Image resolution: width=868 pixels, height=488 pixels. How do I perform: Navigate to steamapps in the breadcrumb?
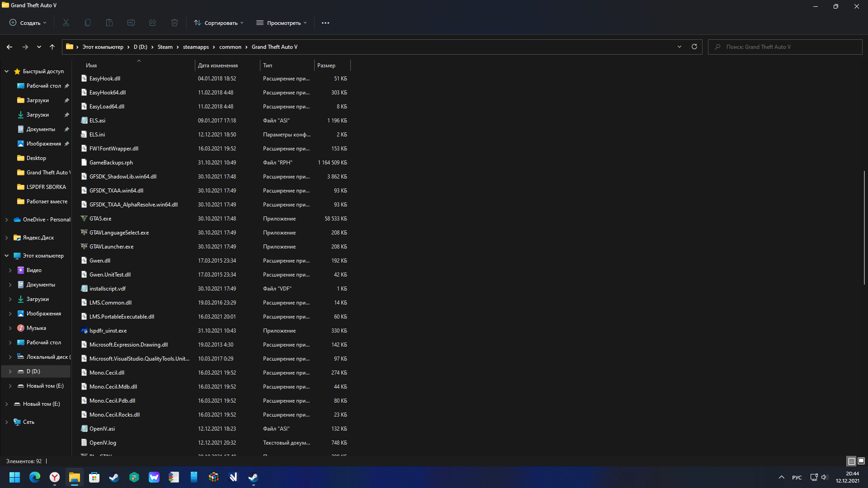point(196,47)
